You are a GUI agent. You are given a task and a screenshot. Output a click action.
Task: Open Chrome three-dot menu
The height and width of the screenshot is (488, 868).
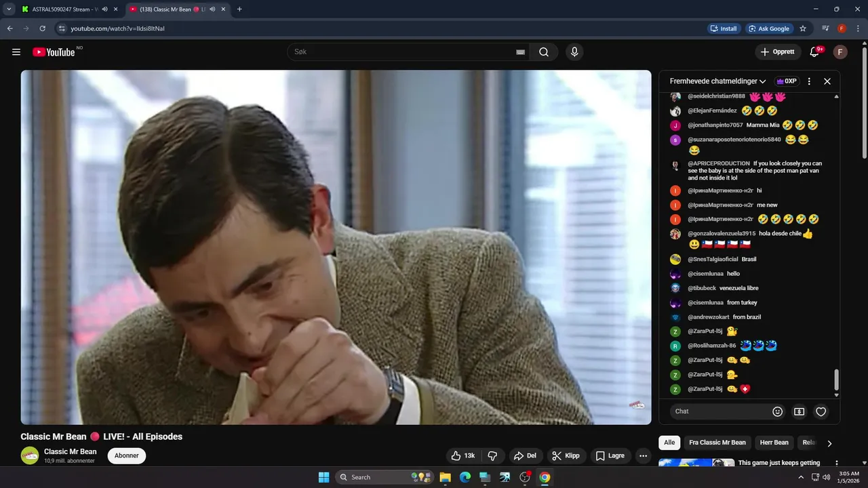click(858, 28)
